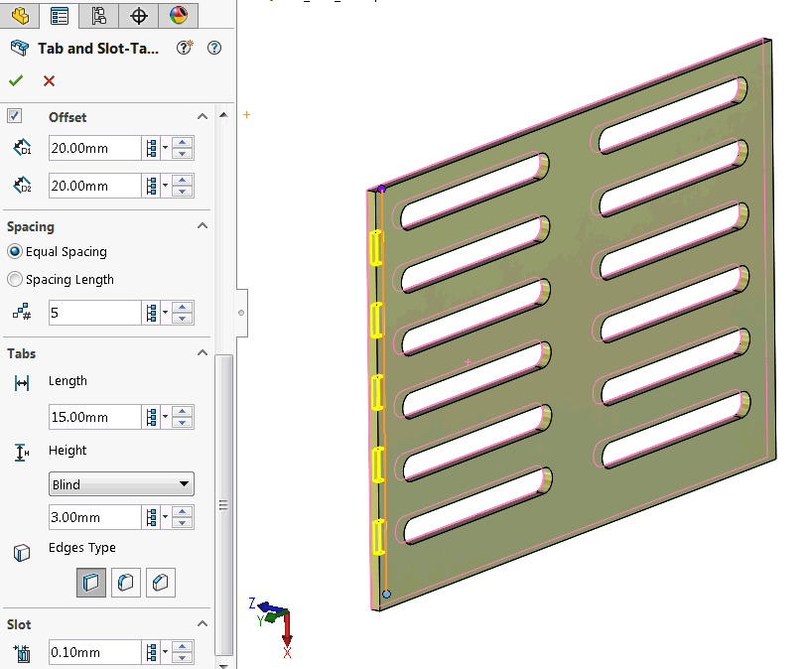Select the Equal Spacing radio button

click(15, 252)
